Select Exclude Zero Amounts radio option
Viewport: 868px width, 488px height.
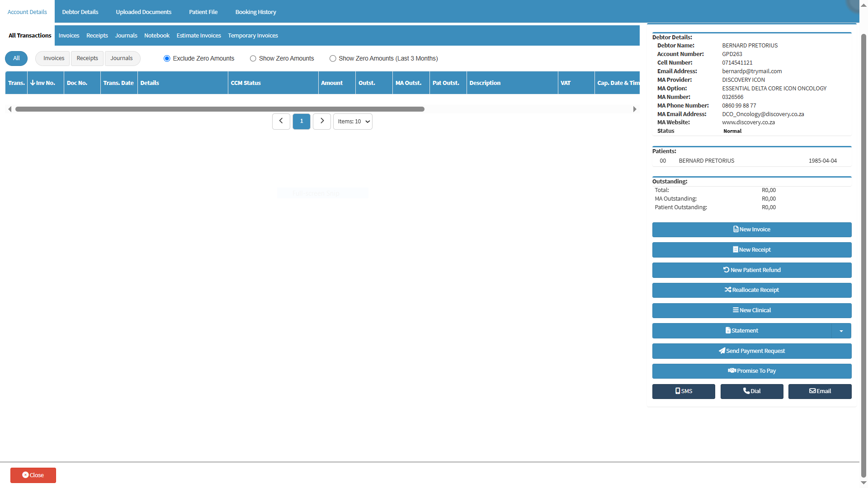[167, 59]
